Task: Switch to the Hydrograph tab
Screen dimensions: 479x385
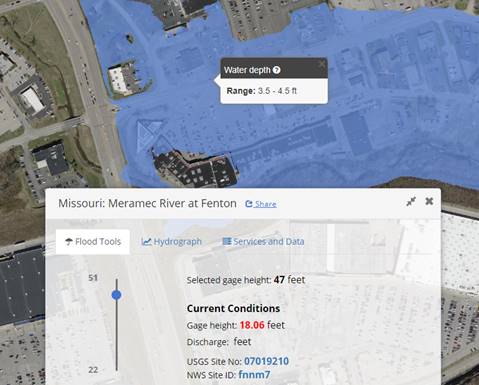Action: click(x=172, y=242)
